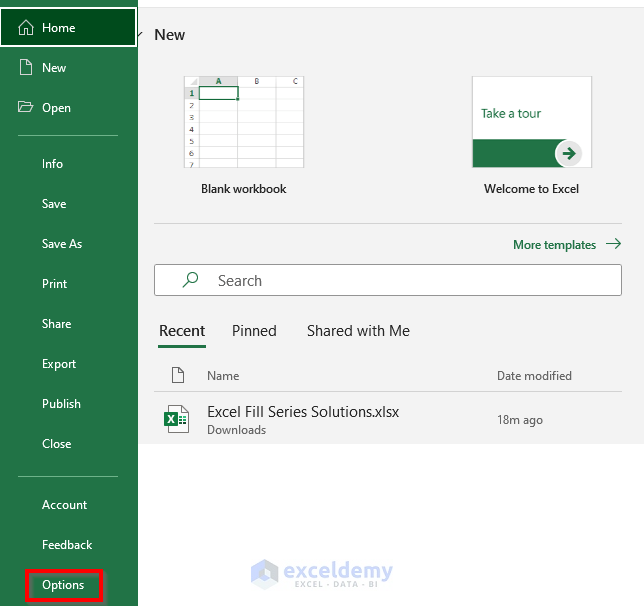Switch to the Recent tab

pyautogui.click(x=182, y=331)
